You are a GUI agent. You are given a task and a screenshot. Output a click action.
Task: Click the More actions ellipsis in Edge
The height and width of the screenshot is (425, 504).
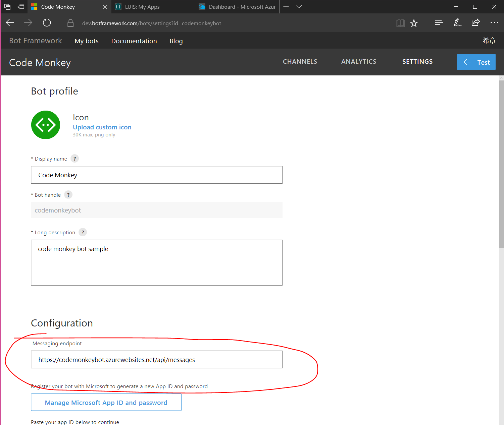[494, 22]
